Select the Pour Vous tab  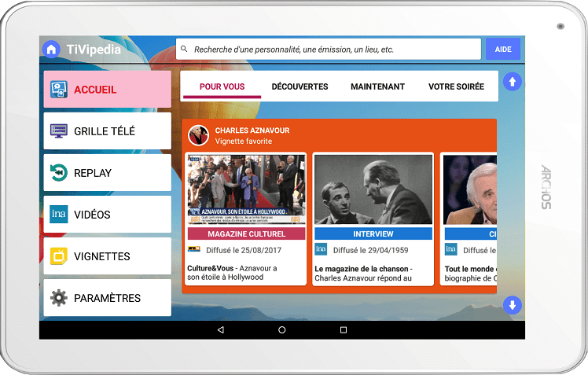[x=222, y=86]
